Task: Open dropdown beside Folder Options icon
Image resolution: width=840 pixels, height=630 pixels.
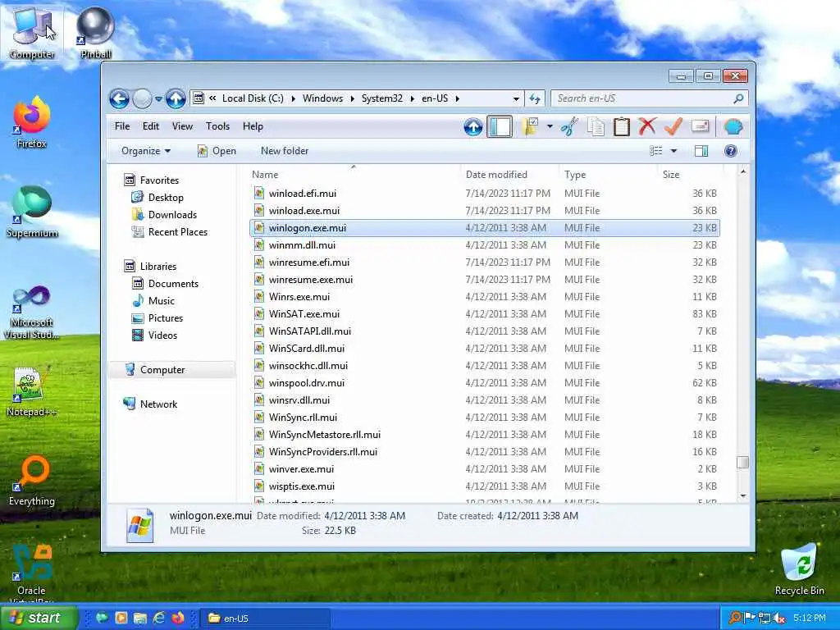Action: pyautogui.click(x=550, y=127)
